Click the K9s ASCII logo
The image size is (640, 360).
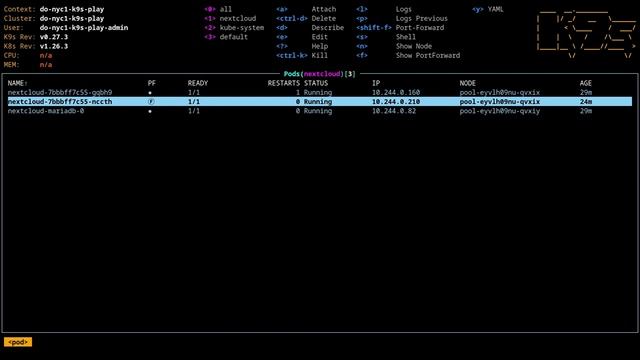586,34
